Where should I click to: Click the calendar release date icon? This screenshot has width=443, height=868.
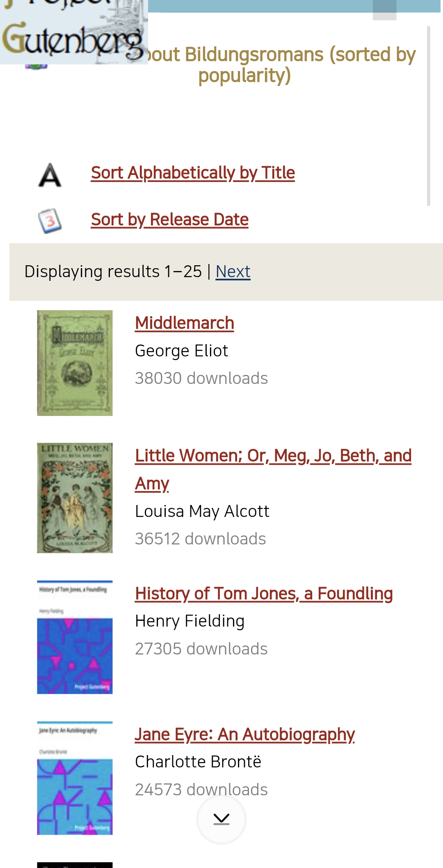50,221
